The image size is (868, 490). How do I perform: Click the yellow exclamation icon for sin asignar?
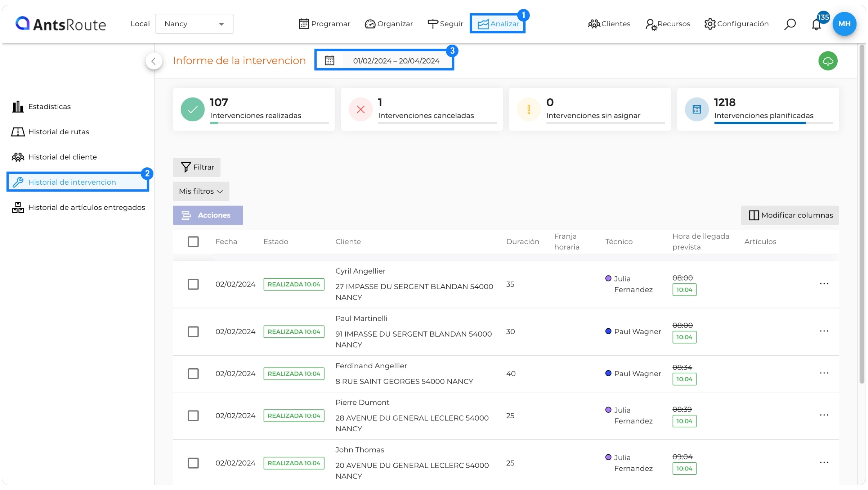[x=528, y=109]
